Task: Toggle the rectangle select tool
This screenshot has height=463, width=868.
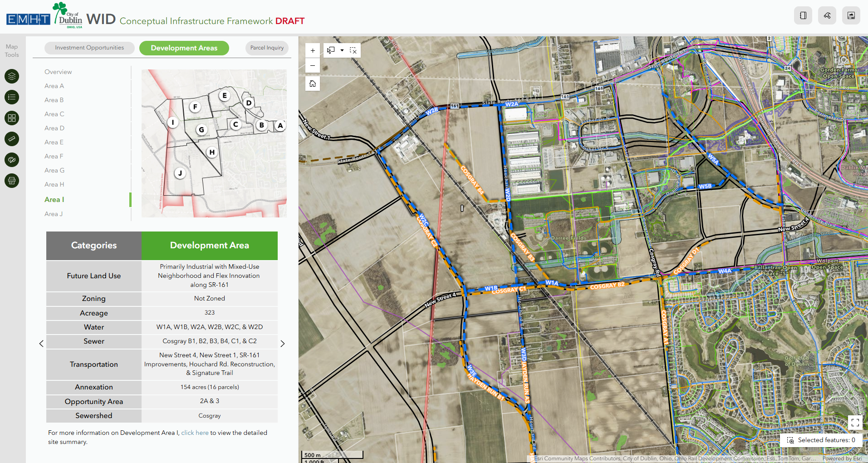Action: tap(331, 50)
